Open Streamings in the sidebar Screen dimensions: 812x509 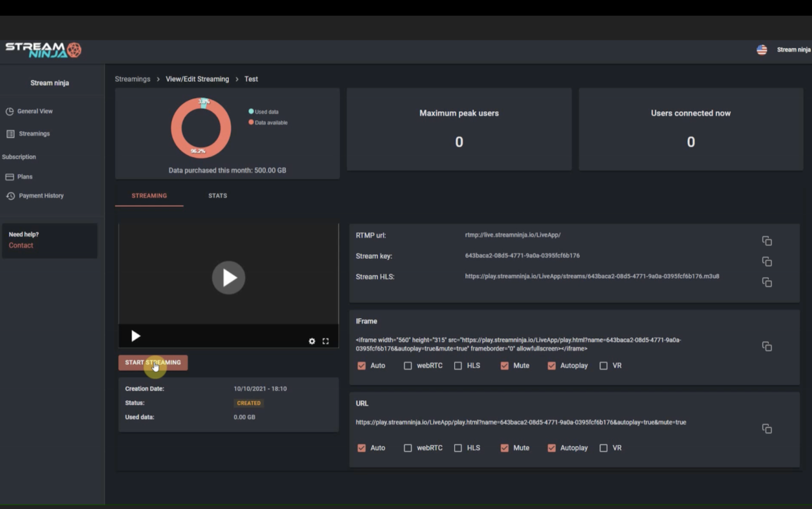point(34,134)
